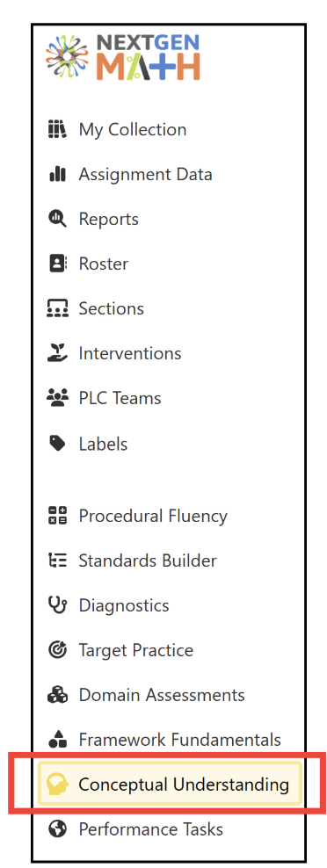Open the Reports page link

click(109, 220)
